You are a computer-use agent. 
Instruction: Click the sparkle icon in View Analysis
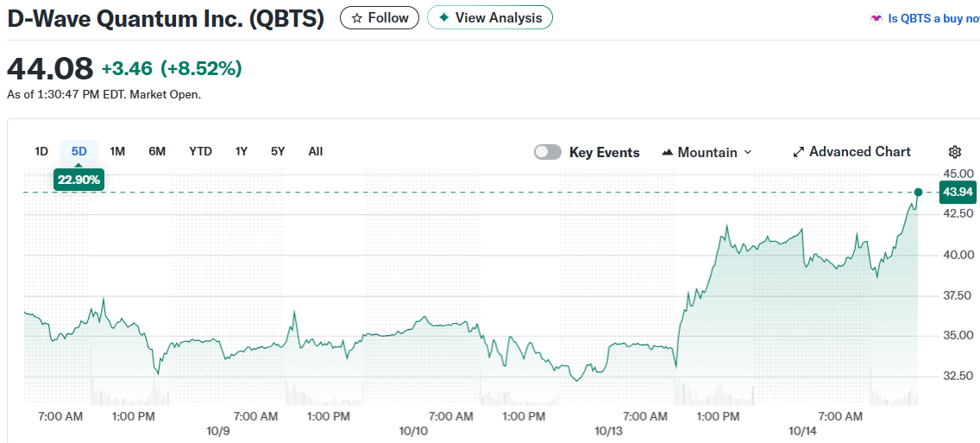pos(443,18)
